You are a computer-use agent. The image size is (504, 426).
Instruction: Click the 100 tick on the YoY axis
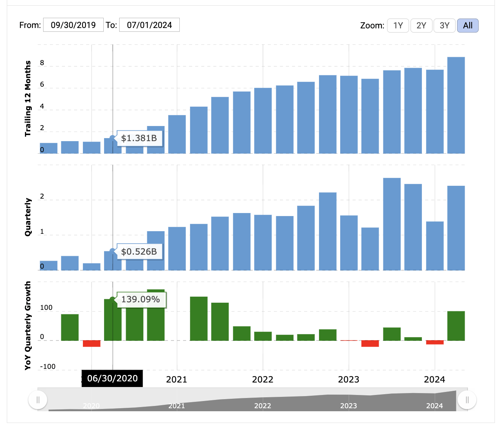(46, 308)
